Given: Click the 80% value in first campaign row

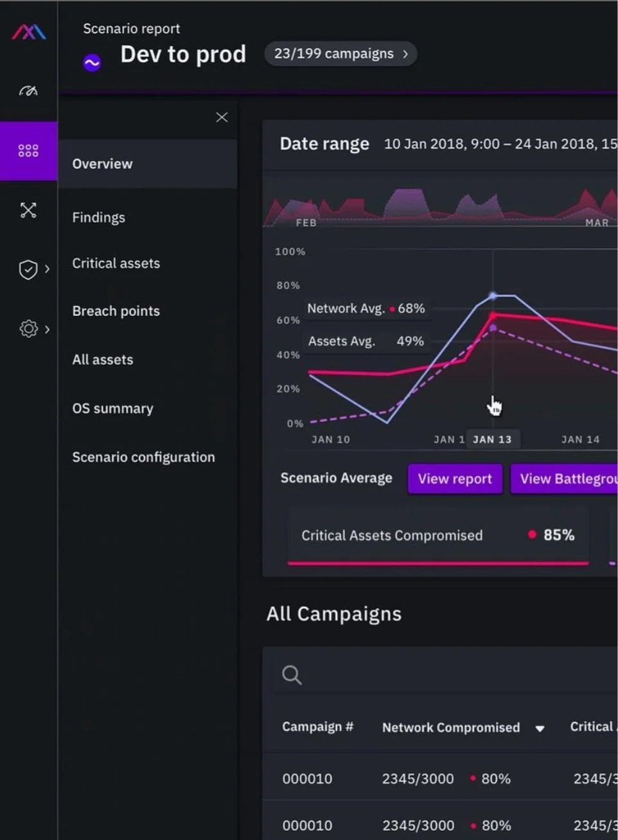Looking at the screenshot, I should pos(496,779).
